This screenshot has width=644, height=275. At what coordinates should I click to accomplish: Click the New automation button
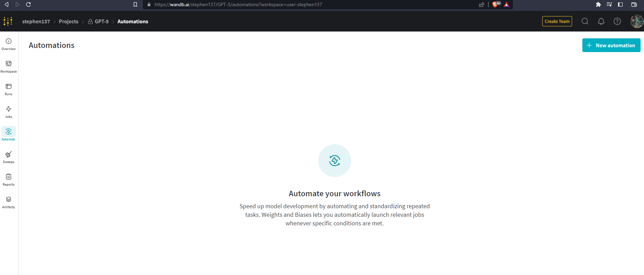click(611, 45)
